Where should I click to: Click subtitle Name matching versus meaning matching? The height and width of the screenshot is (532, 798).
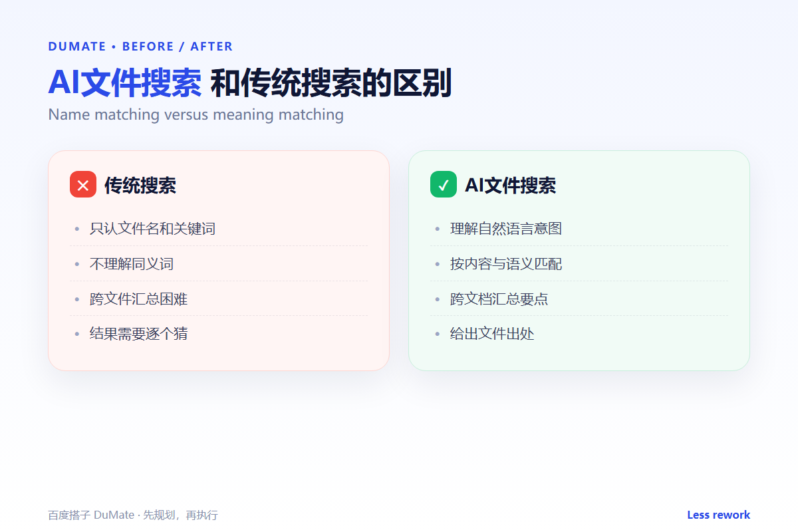pyautogui.click(x=196, y=114)
